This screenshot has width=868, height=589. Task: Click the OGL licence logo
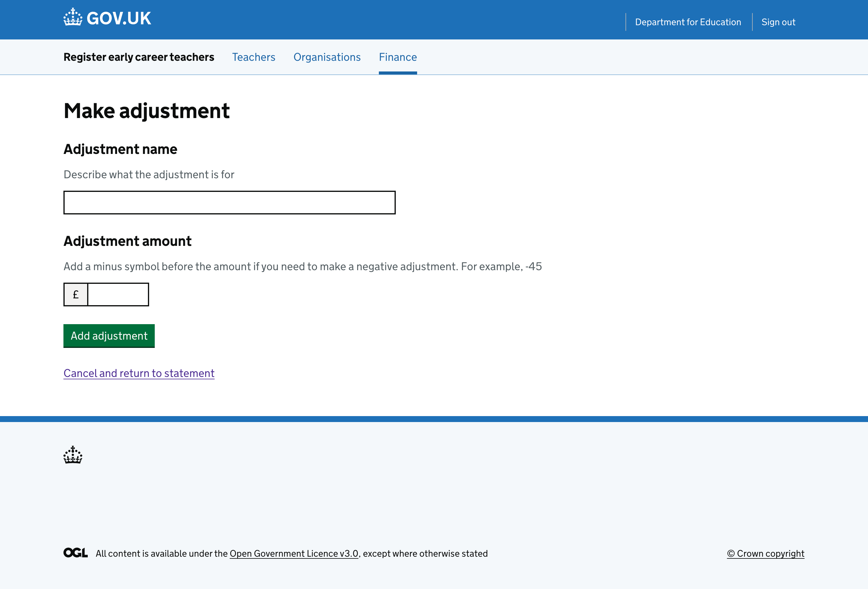click(x=75, y=553)
